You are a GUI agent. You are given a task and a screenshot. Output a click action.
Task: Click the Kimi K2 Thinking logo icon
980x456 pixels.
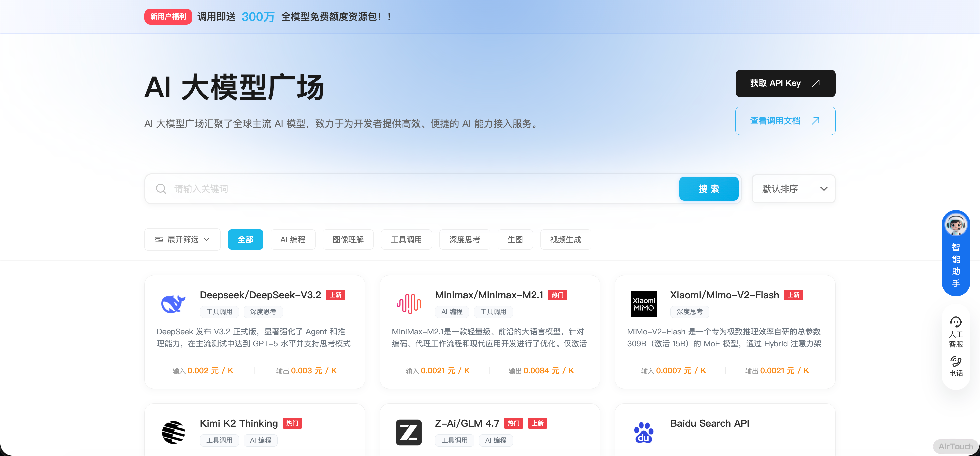(173, 432)
